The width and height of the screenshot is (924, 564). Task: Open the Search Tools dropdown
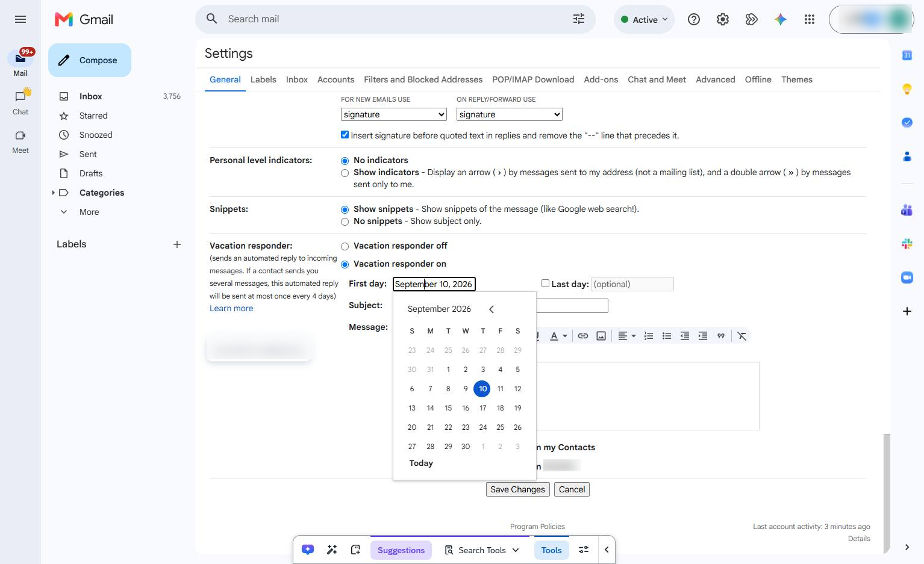(x=482, y=550)
